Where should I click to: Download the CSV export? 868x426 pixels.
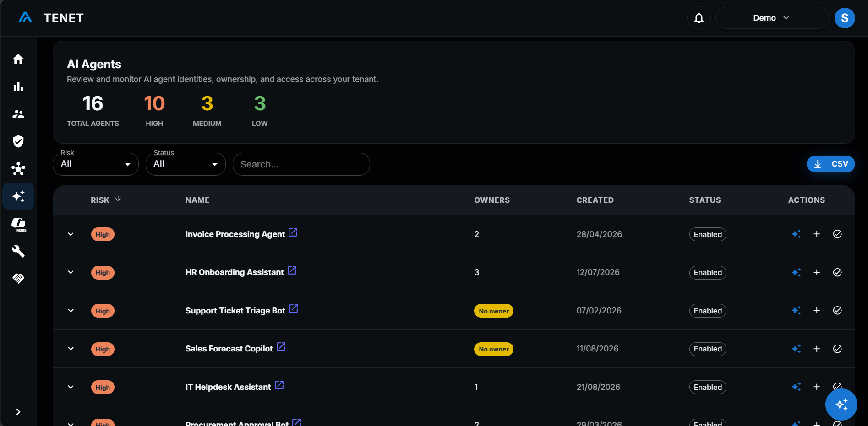click(x=830, y=164)
